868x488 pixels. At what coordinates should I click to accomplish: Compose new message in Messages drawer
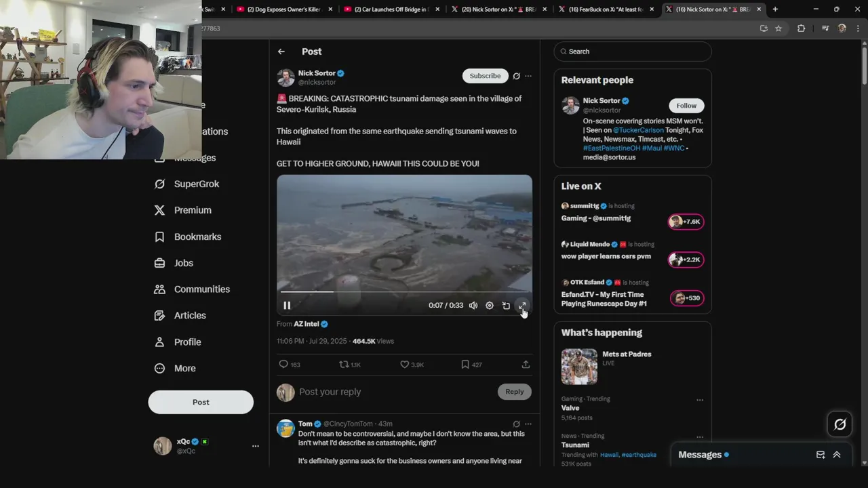point(821,455)
